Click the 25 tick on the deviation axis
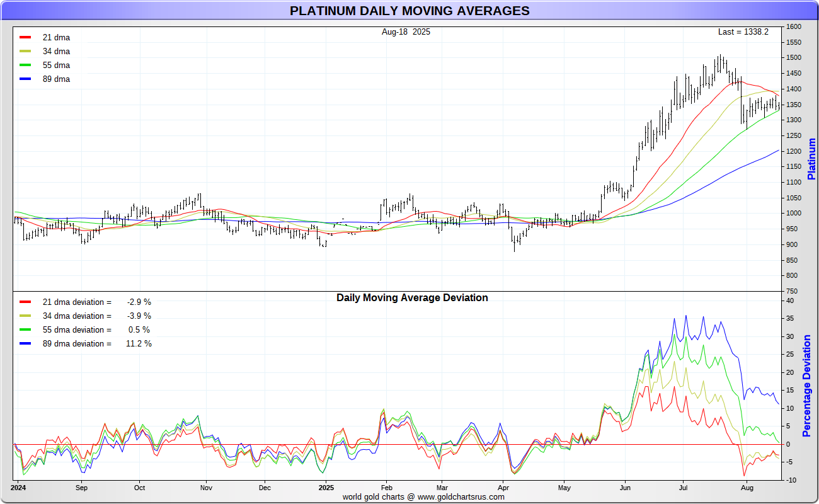The width and height of the screenshot is (819, 504). (789, 355)
